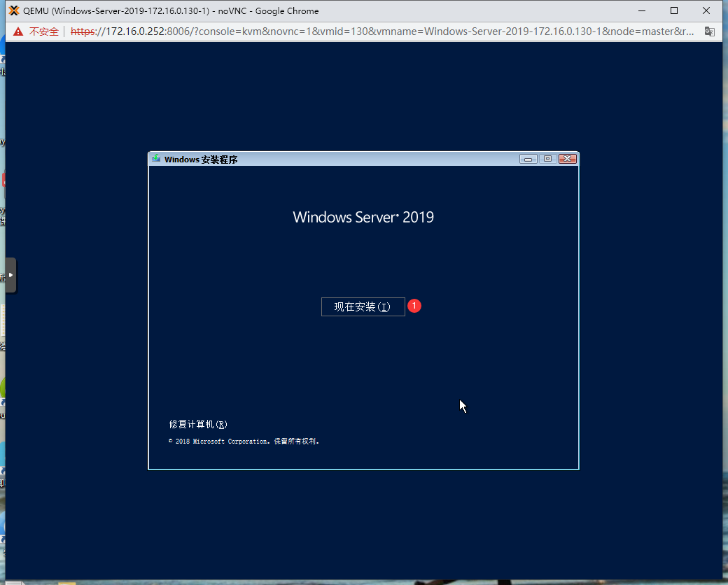
Task: Minimize the Windows 安装程序 setup dialog
Action: point(528,159)
